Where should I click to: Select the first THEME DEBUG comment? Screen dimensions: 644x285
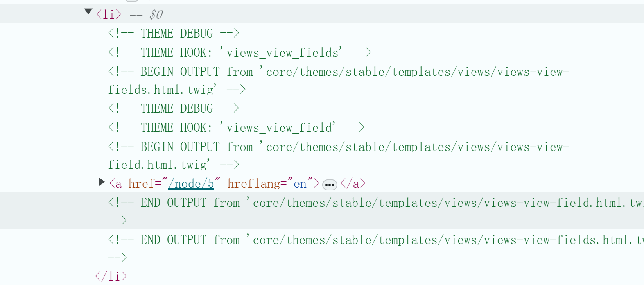tap(174, 33)
